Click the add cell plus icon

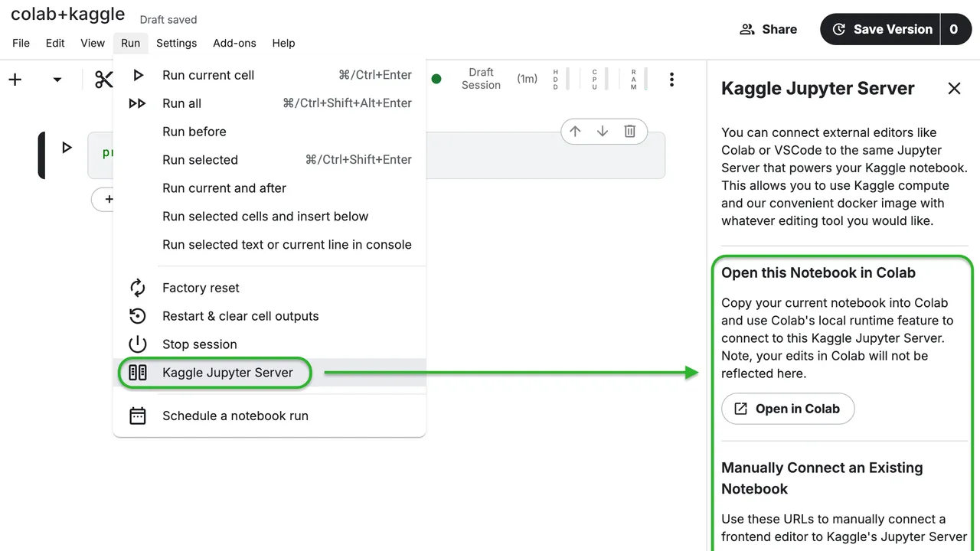(x=15, y=80)
